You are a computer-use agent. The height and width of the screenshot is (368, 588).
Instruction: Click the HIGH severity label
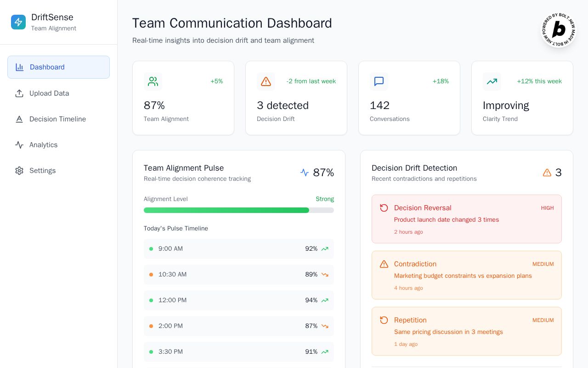pos(548,208)
